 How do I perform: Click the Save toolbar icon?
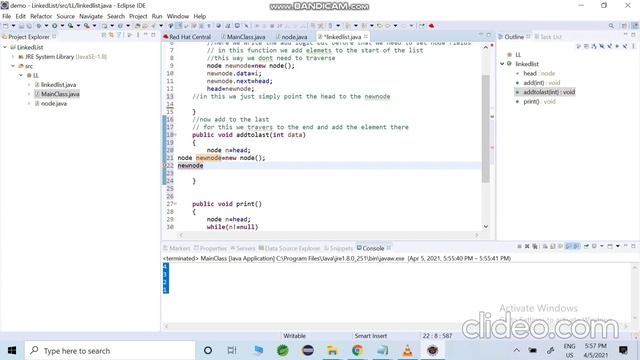click(22, 26)
